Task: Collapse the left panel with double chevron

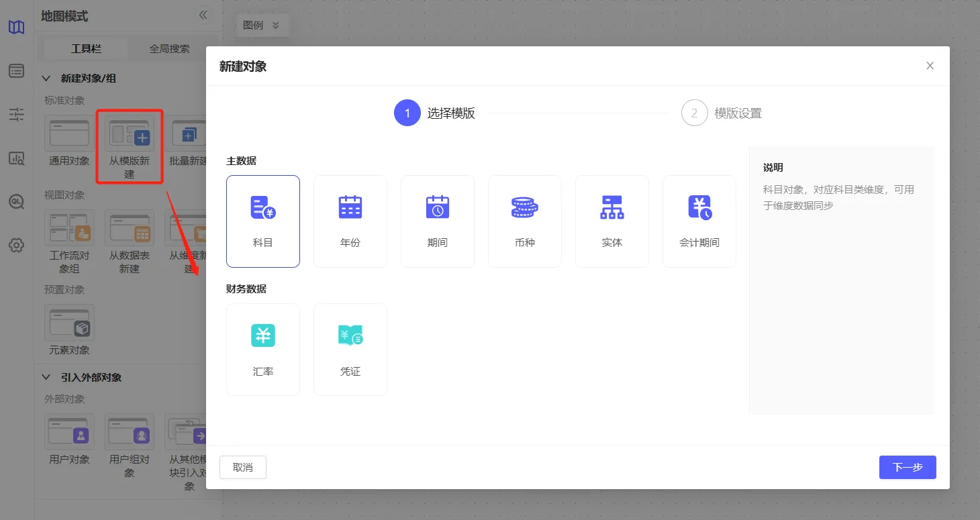Action: (x=203, y=15)
